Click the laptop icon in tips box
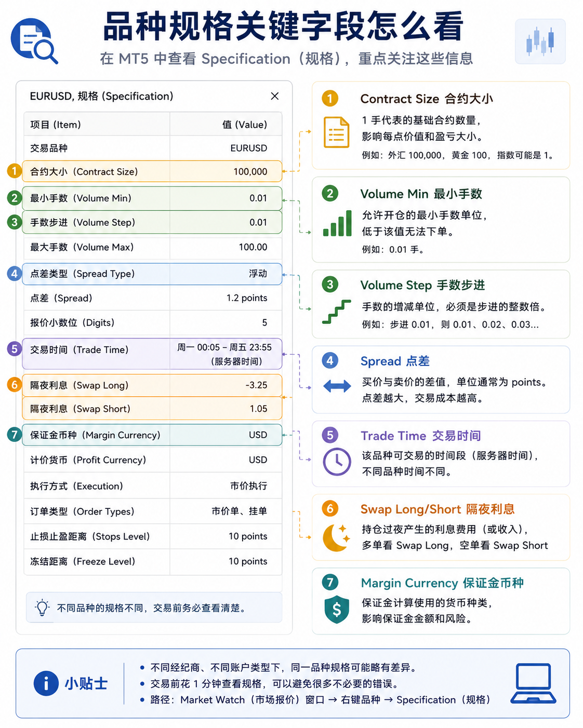Screen dimensions: 583x728 pyautogui.click(x=533, y=683)
